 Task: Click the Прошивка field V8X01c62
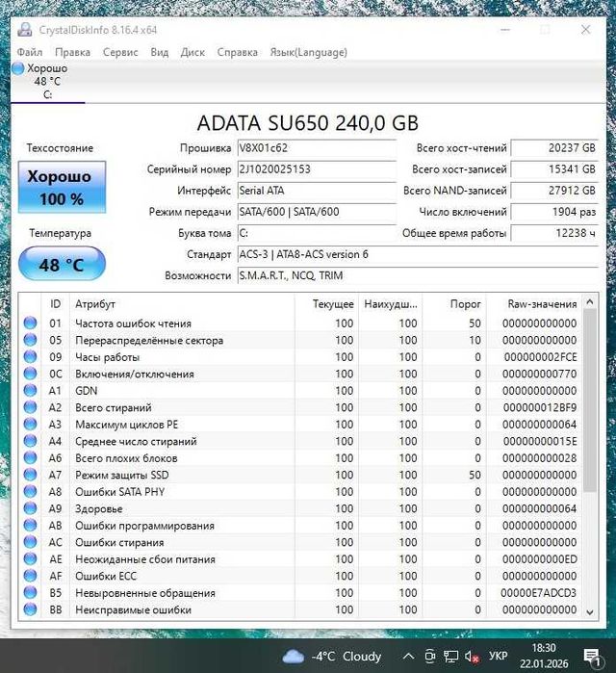click(x=317, y=148)
